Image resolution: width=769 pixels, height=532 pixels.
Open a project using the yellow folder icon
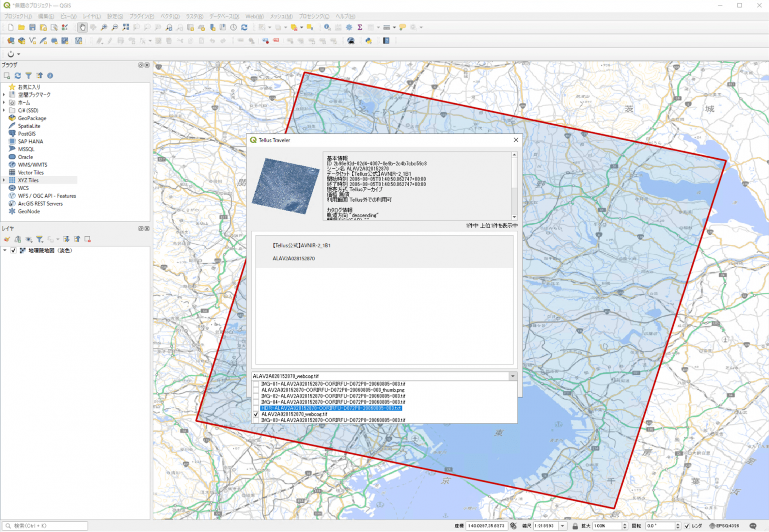[x=22, y=28]
